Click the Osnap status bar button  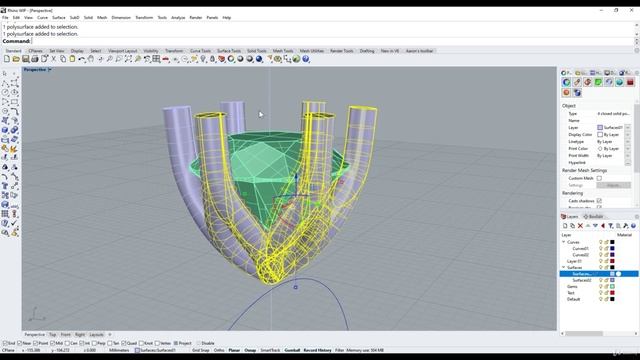(250, 350)
